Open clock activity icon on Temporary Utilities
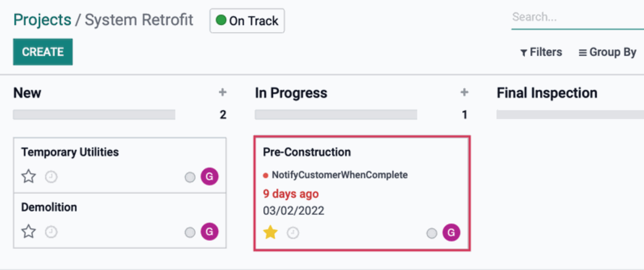This screenshot has width=644, height=270. point(51,177)
